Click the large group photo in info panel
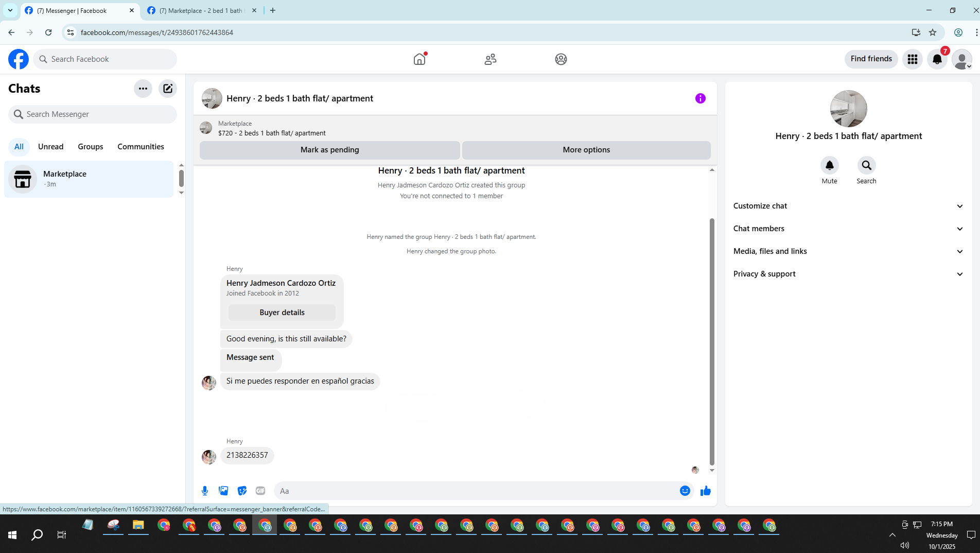Image resolution: width=980 pixels, height=553 pixels. click(x=849, y=109)
